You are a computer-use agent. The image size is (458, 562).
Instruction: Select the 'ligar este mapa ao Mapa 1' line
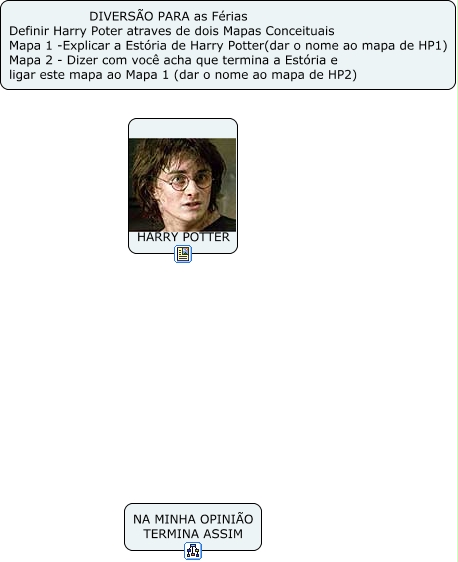tap(183, 75)
